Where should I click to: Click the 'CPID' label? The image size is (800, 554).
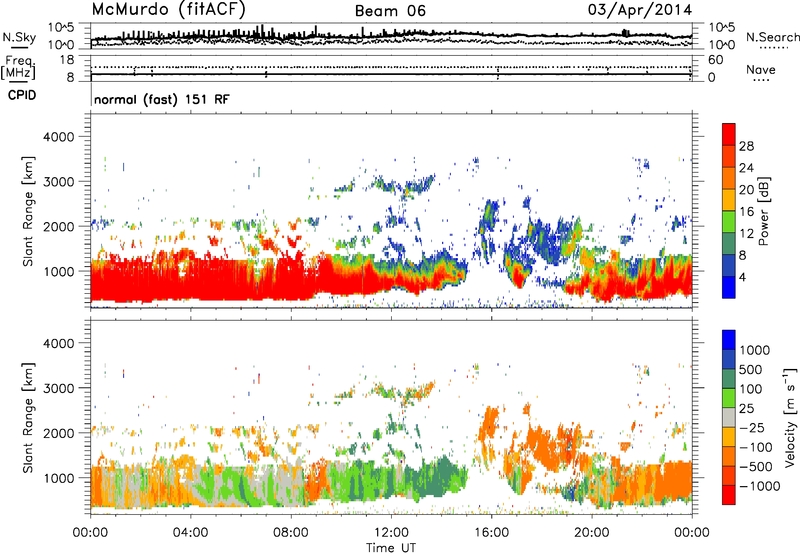(x=22, y=95)
